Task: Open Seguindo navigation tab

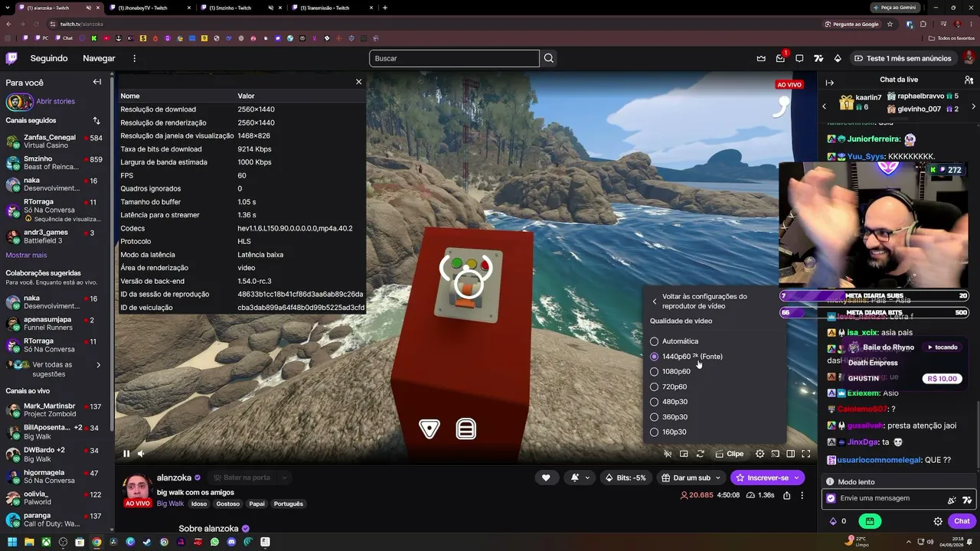Action: tap(49, 58)
